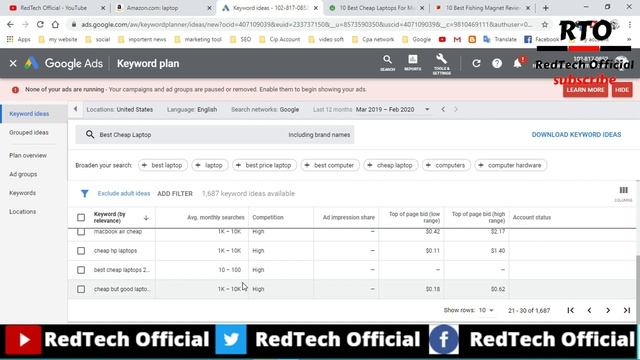The height and width of the screenshot is (360, 640).
Task: Open the Cpa network bookmarks folder
Action: 373,40
